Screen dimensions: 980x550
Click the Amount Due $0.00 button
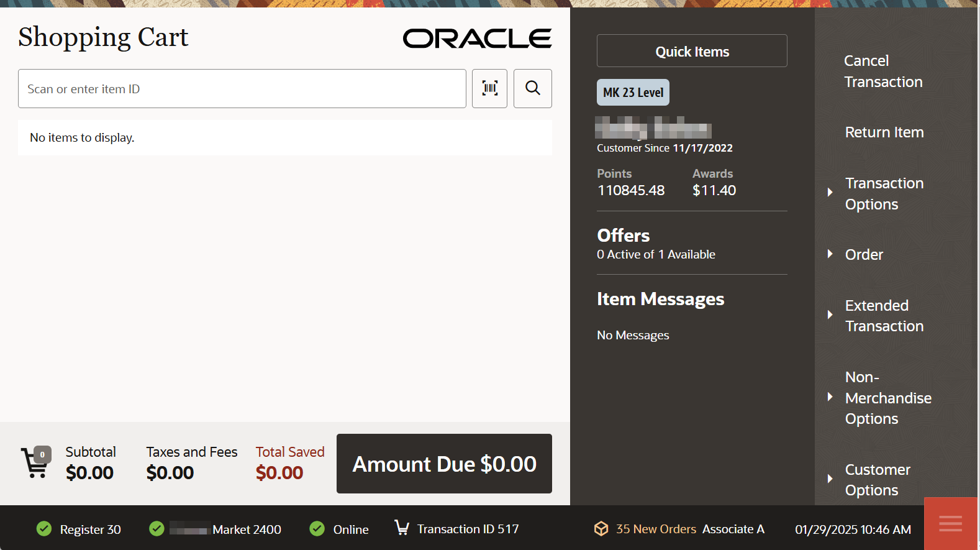(x=444, y=464)
